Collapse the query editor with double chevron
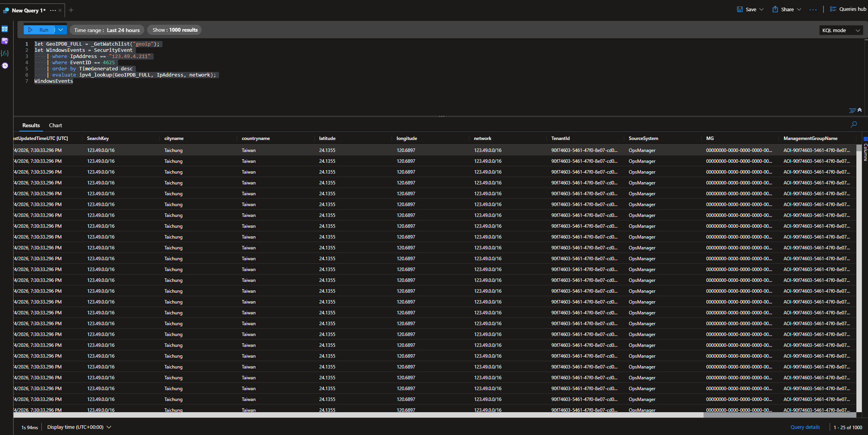 859,110
